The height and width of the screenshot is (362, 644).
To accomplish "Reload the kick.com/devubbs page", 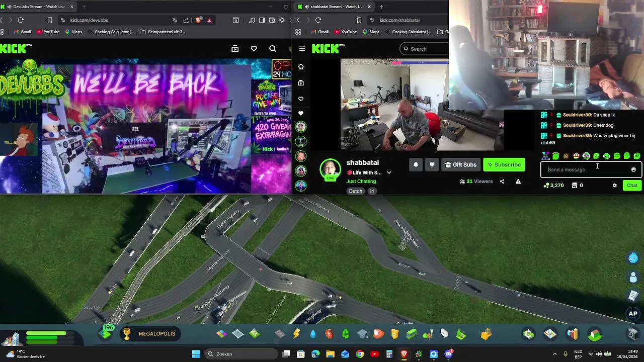I will click(21, 20).
